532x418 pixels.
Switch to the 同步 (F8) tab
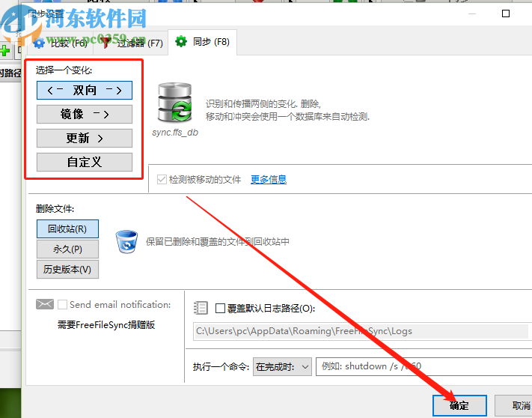tap(202, 42)
